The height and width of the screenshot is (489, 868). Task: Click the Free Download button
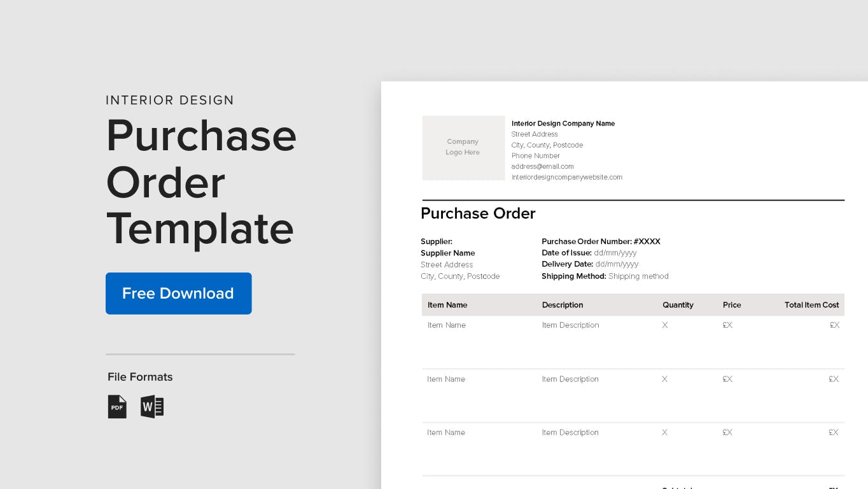tap(179, 294)
